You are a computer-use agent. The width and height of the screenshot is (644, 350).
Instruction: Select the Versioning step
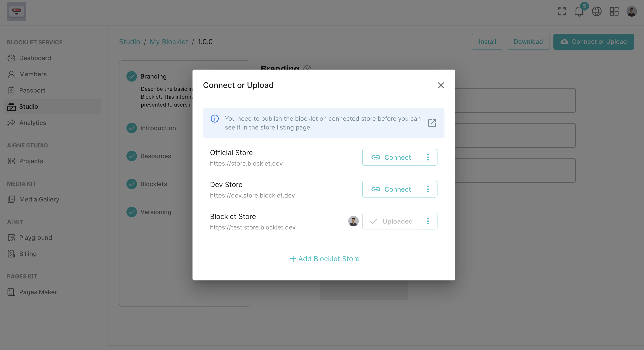point(156,212)
